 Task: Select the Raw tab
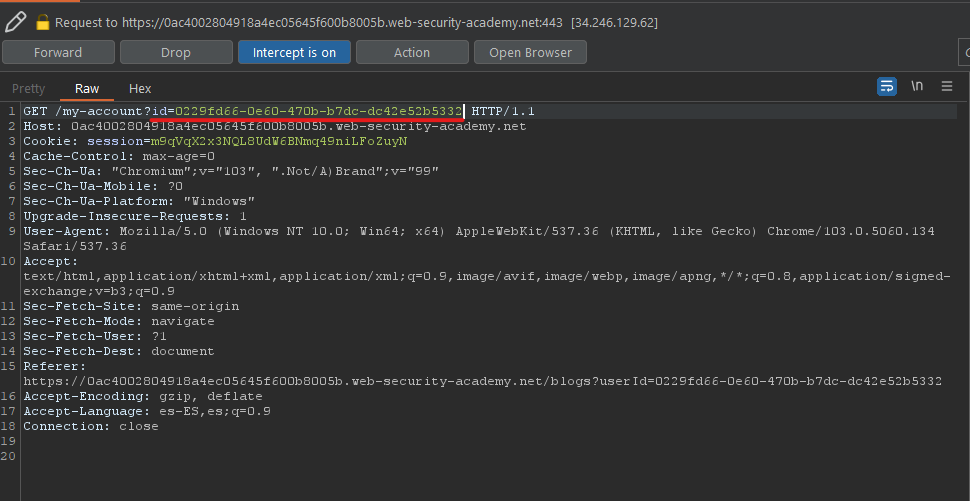[87, 89]
